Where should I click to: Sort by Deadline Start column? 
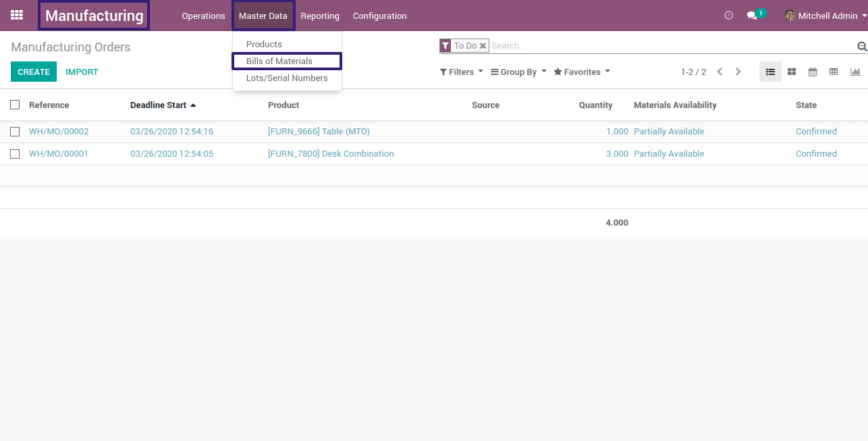click(163, 105)
